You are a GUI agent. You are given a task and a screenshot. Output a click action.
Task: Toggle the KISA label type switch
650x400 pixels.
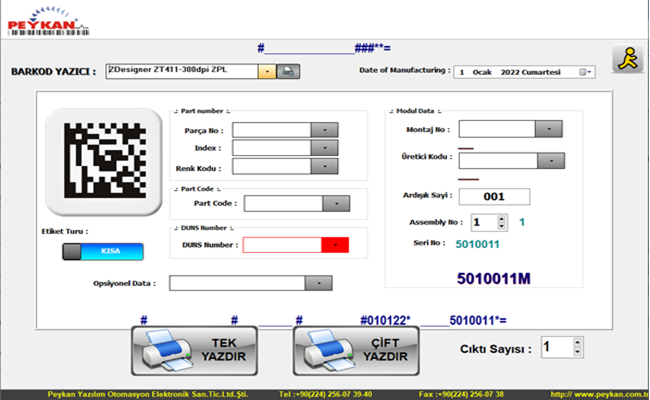(103, 251)
